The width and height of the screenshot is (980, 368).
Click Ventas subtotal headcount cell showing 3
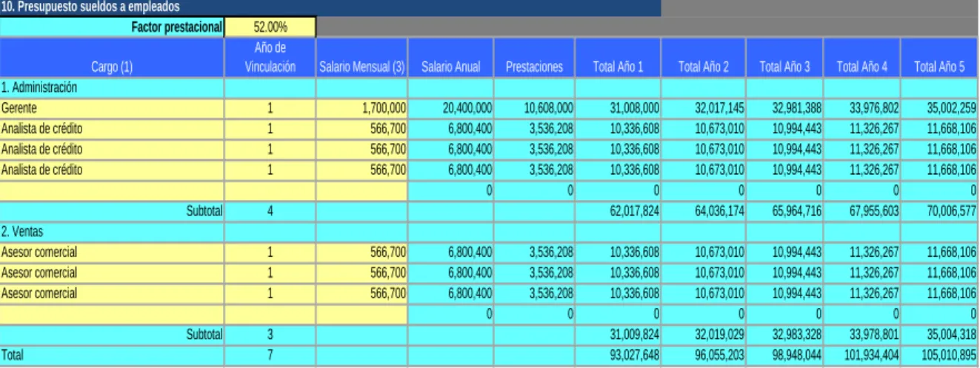(x=270, y=334)
